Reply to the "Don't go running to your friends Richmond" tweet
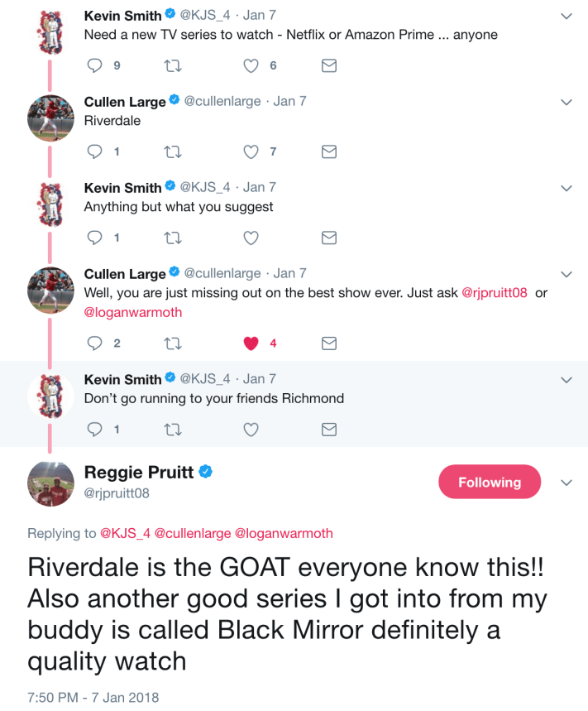Image resolution: width=588 pixels, height=711 pixels. tap(93, 430)
